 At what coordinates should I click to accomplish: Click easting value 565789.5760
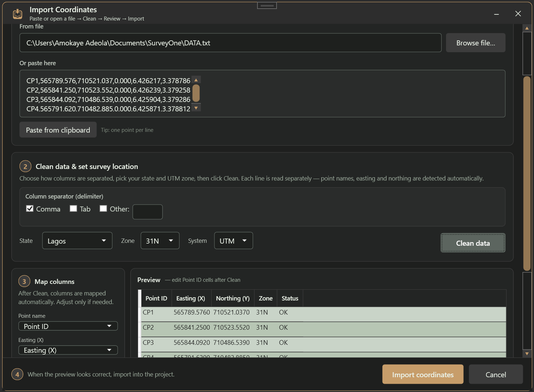[x=192, y=312]
